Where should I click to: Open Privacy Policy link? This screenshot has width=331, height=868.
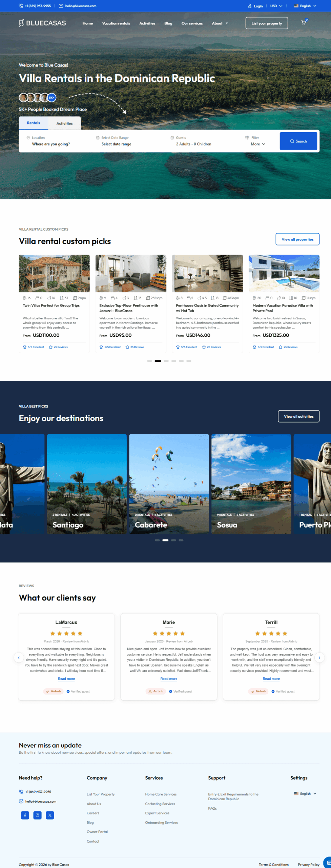click(x=309, y=864)
